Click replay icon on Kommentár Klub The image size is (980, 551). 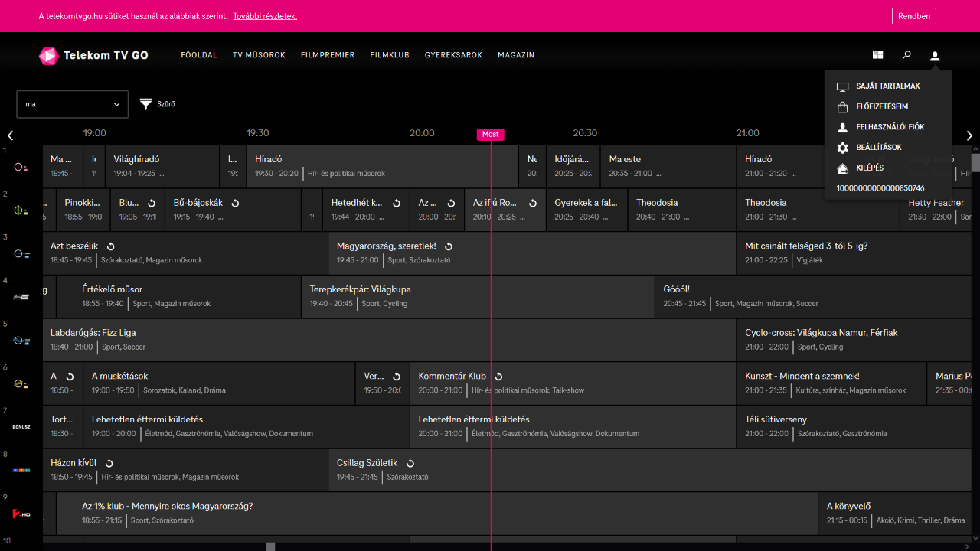[x=498, y=377]
